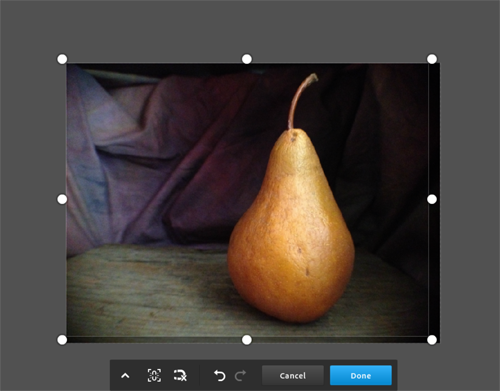The height and width of the screenshot is (391, 500).
Task: Select the bottom-right crop handle
Action: click(432, 340)
